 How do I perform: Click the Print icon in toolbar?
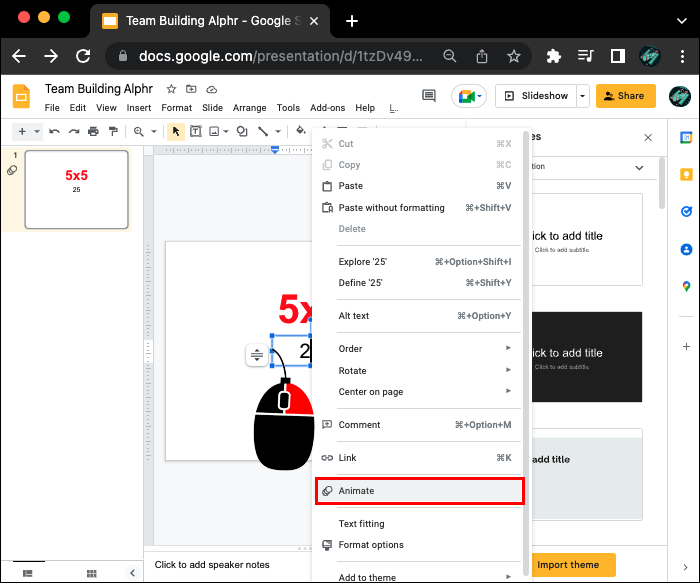pos(93,131)
